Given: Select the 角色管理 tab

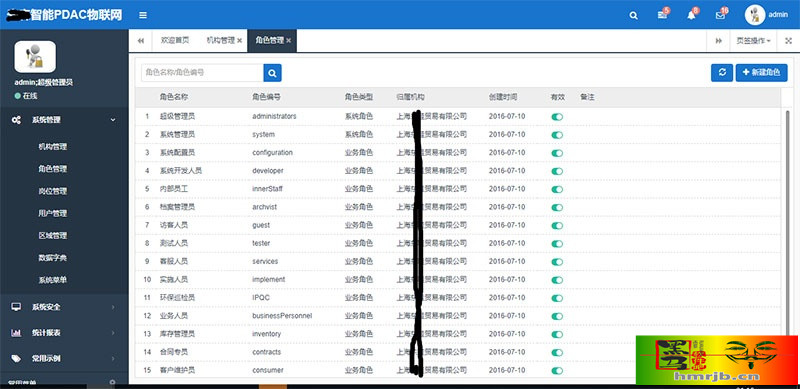Looking at the screenshot, I should point(269,40).
